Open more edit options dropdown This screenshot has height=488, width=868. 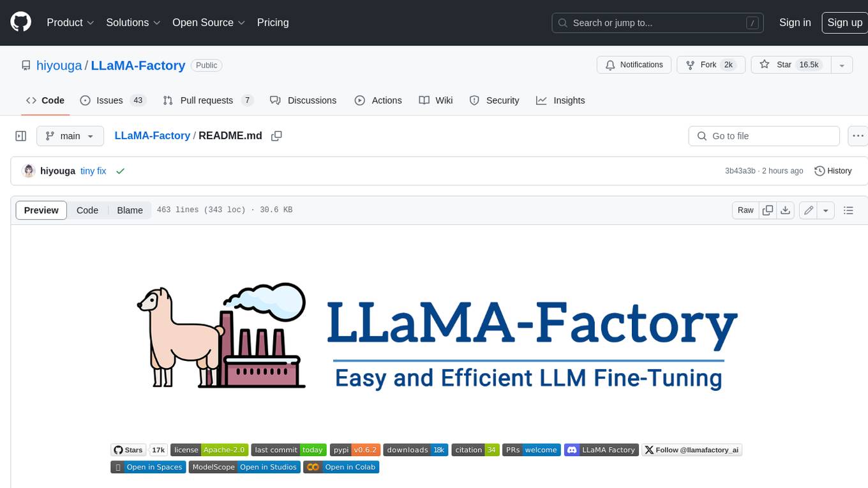pos(826,210)
